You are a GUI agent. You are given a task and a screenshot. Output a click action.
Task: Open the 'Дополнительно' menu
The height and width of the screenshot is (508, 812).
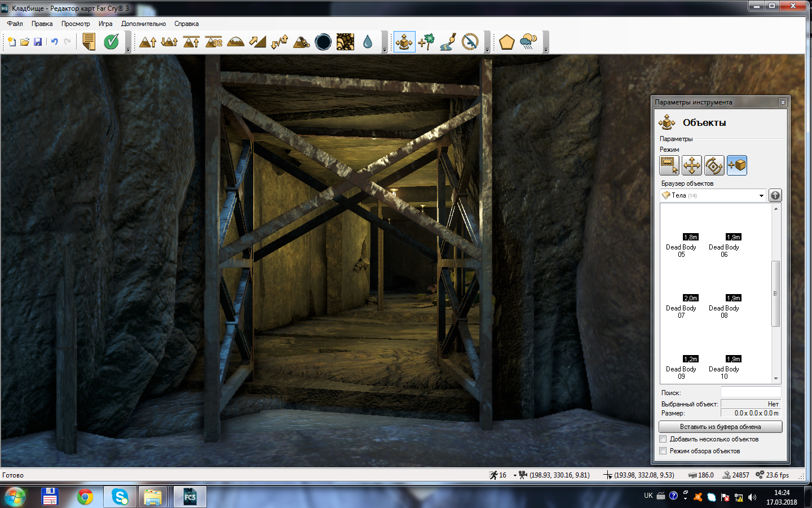[x=143, y=24]
